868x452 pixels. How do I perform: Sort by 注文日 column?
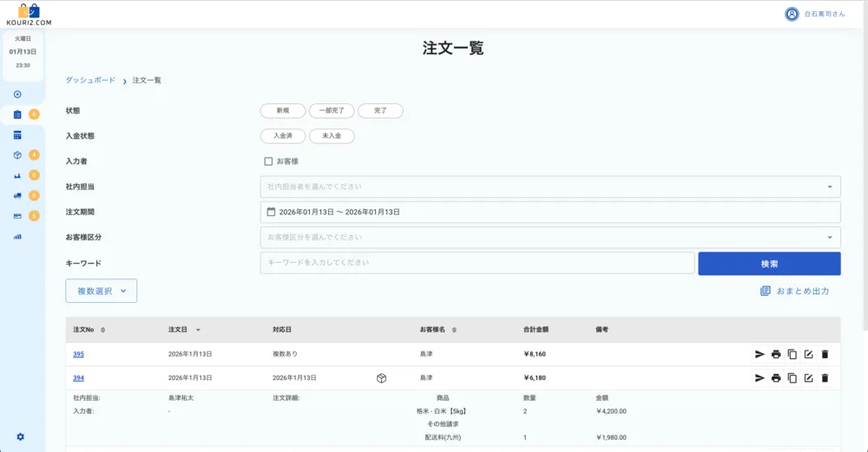pyautogui.click(x=184, y=330)
